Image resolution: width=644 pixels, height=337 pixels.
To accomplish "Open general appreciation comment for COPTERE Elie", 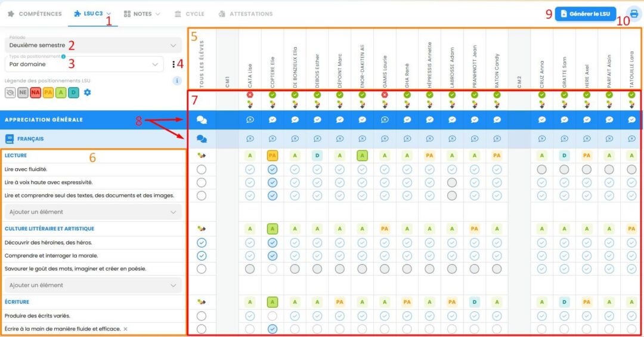I will pos(273,120).
